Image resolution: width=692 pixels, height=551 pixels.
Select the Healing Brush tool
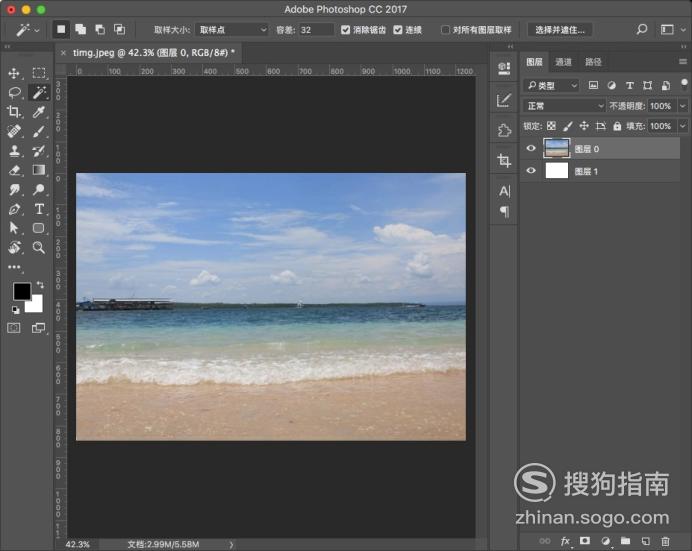coord(14,131)
